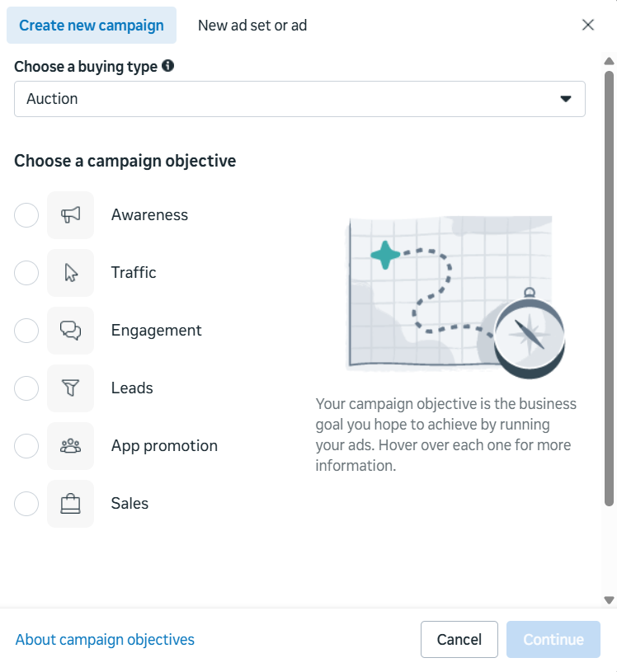
Task: Click the Cancel button
Action: point(459,639)
